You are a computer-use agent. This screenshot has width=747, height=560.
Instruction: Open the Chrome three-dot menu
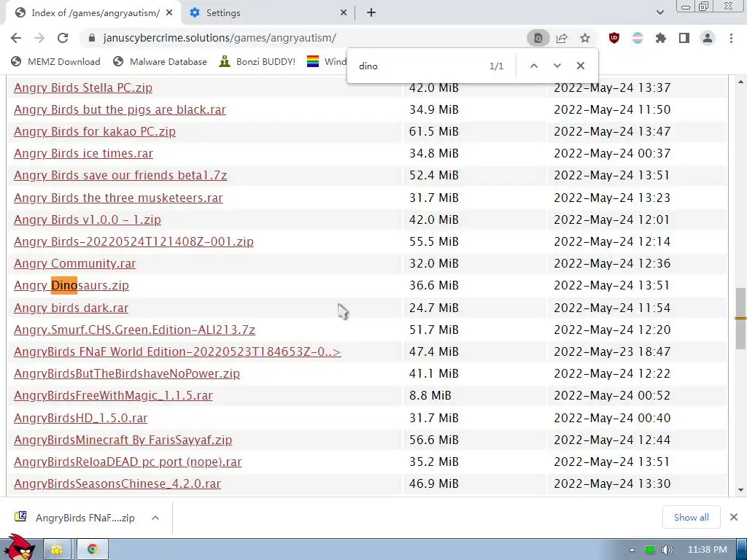pos(731,38)
